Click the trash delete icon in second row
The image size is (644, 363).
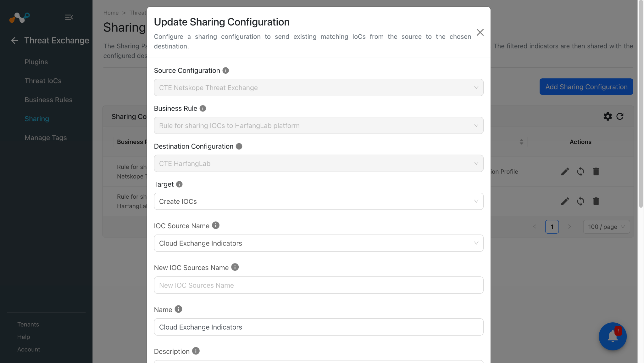596,201
